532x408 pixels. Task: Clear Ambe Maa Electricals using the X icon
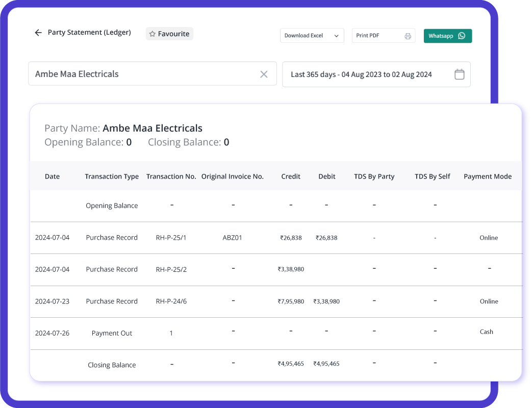(264, 74)
